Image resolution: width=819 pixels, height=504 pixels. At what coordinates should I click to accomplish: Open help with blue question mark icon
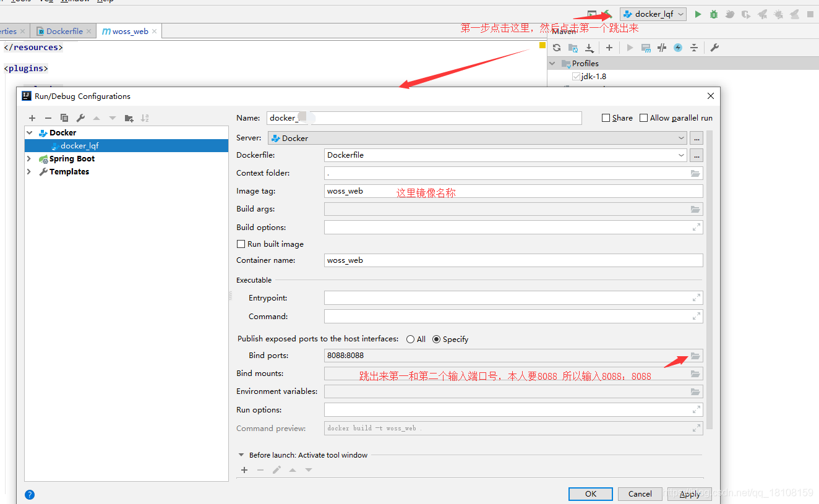coord(30,495)
